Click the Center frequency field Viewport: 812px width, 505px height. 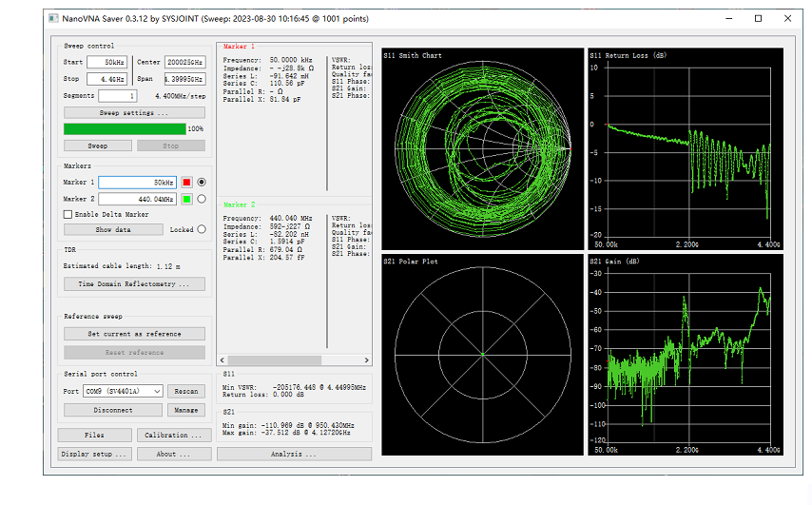pyautogui.click(x=184, y=62)
